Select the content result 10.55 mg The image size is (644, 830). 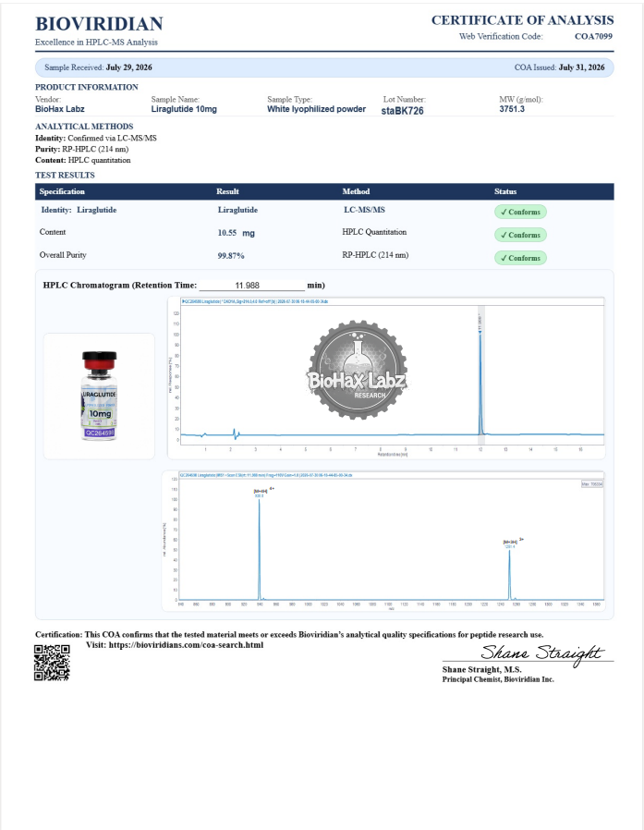(x=236, y=233)
